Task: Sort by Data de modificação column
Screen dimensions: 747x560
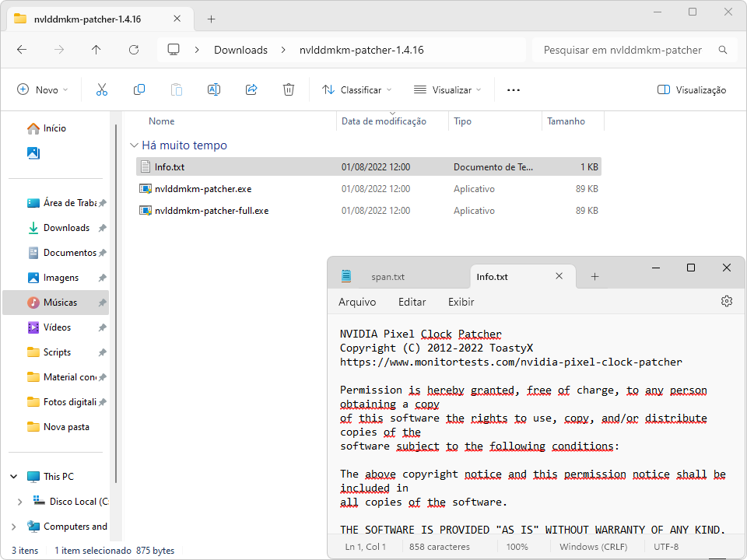Action: coord(384,121)
